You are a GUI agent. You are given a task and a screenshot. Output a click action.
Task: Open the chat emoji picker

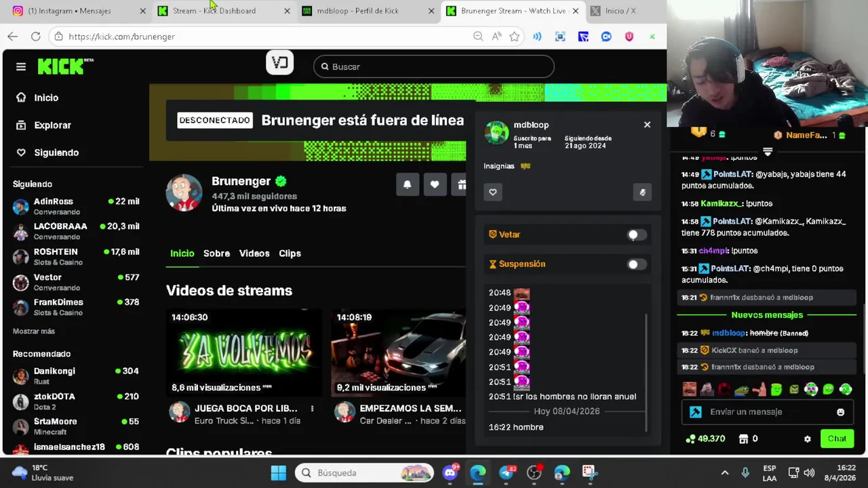coord(840,412)
